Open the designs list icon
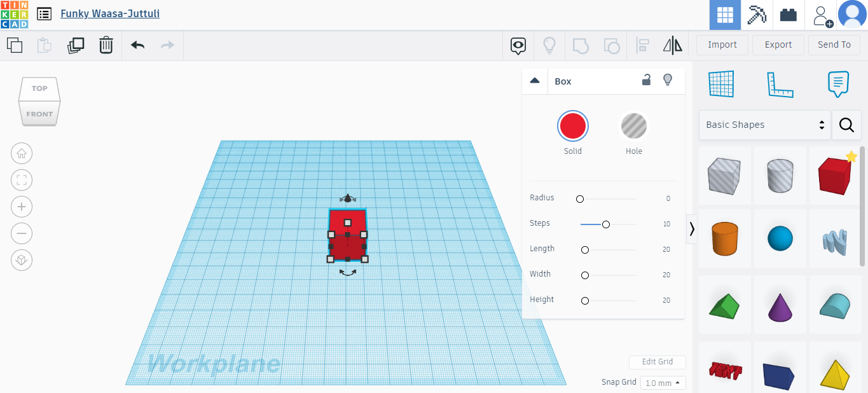868x393 pixels. click(x=44, y=14)
